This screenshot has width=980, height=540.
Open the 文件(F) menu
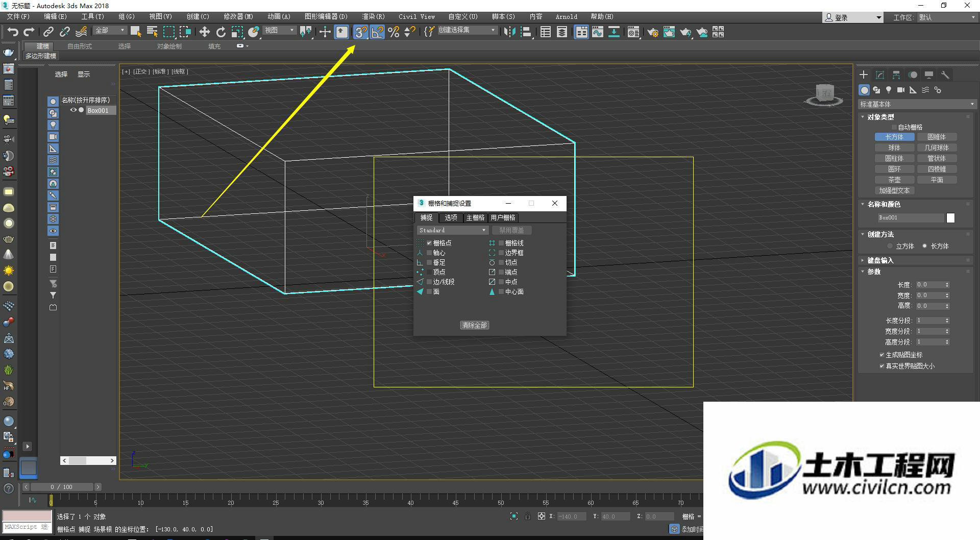tap(18, 17)
